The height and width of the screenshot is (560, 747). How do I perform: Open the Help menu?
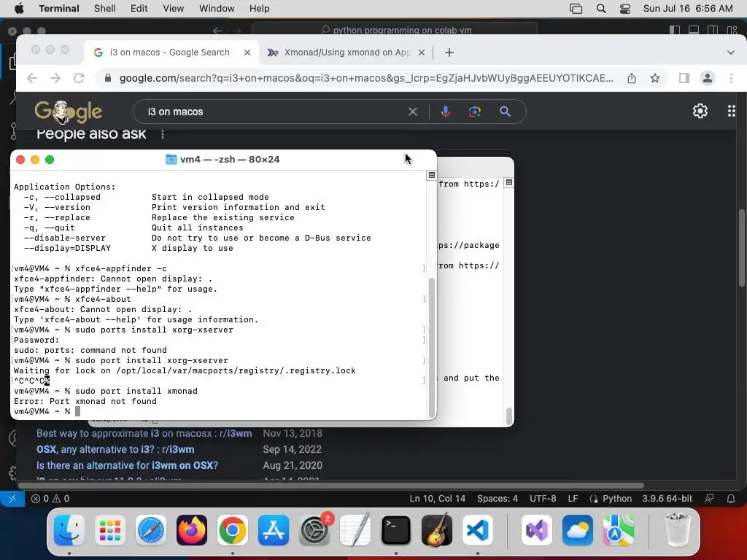click(x=259, y=8)
